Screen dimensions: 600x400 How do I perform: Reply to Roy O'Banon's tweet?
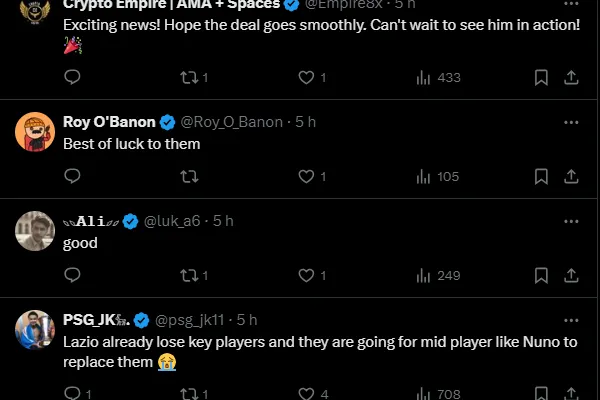pos(72,176)
